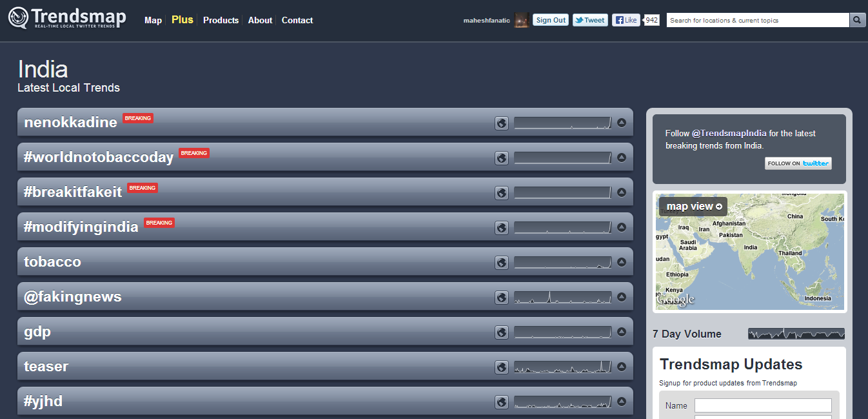Click the Sign Out button
The image size is (868, 419).
[x=551, y=20]
